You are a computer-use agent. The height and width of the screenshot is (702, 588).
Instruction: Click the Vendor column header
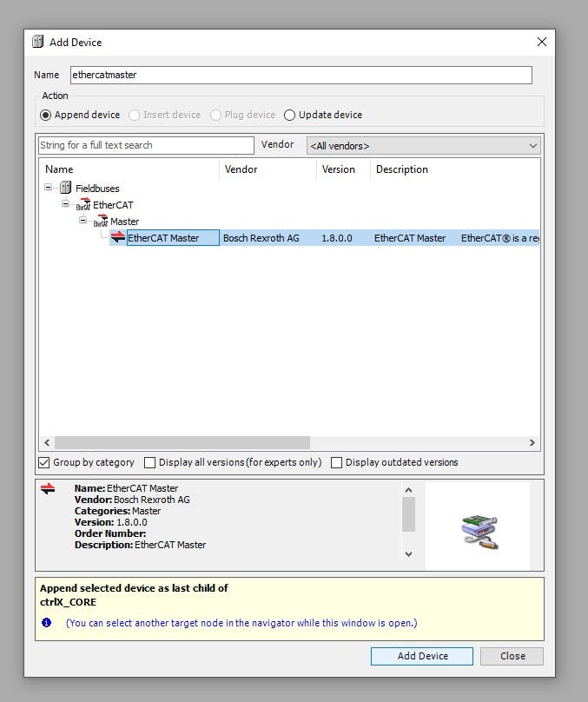pyautogui.click(x=268, y=169)
